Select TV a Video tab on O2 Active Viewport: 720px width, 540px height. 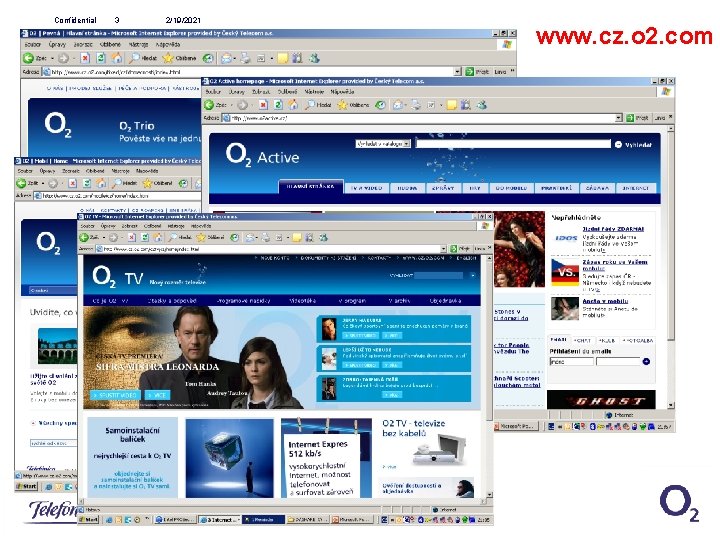367,188
